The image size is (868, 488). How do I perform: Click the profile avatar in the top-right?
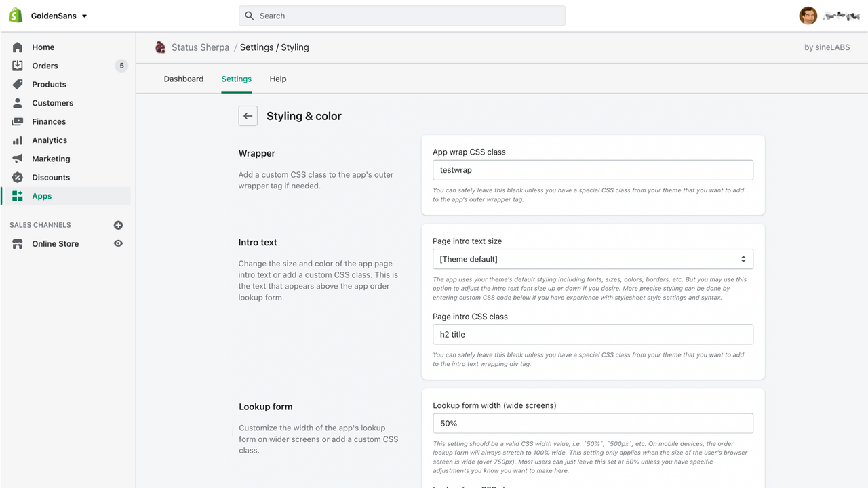[x=808, y=15]
